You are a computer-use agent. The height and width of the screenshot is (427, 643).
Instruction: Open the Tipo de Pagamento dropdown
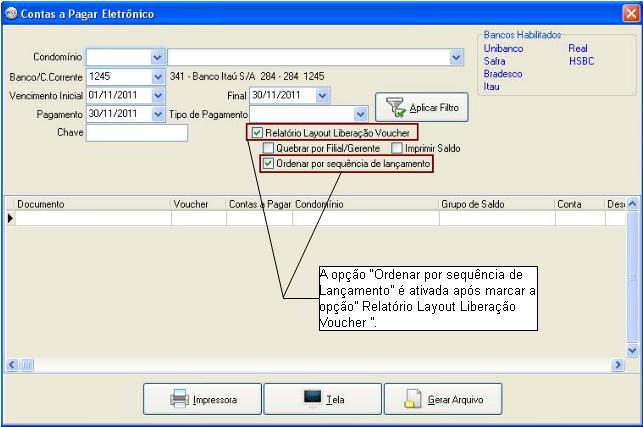point(361,115)
